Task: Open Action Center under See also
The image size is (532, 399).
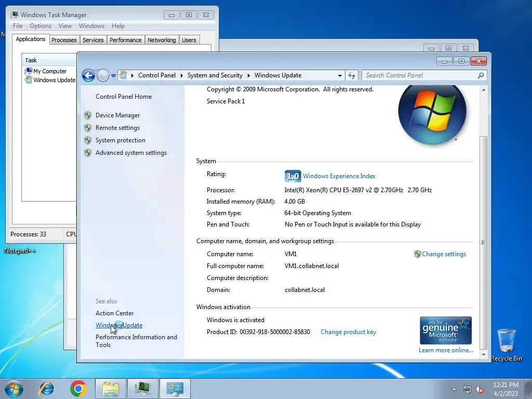Action: coord(114,313)
